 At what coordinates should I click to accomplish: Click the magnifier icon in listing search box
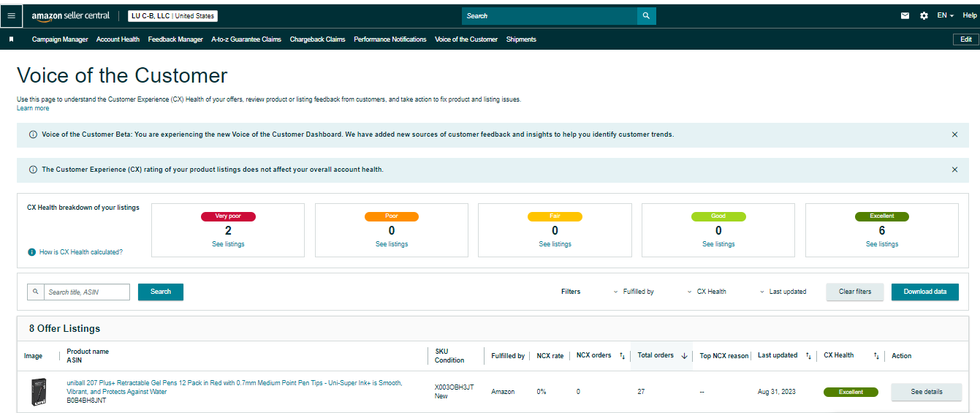36,292
